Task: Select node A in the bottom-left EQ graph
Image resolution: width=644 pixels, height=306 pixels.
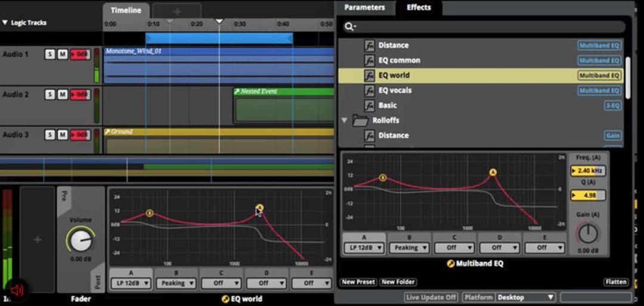Action: coord(259,208)
